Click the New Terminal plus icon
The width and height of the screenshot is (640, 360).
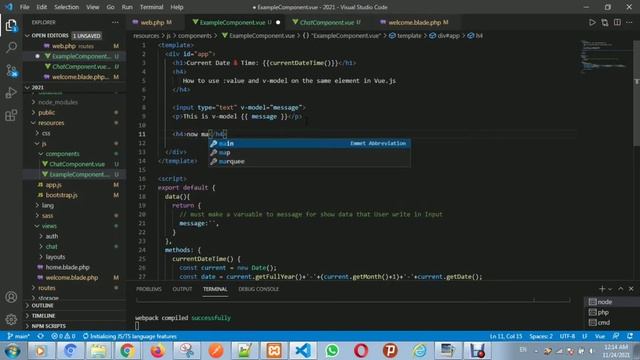coord(602,289)
